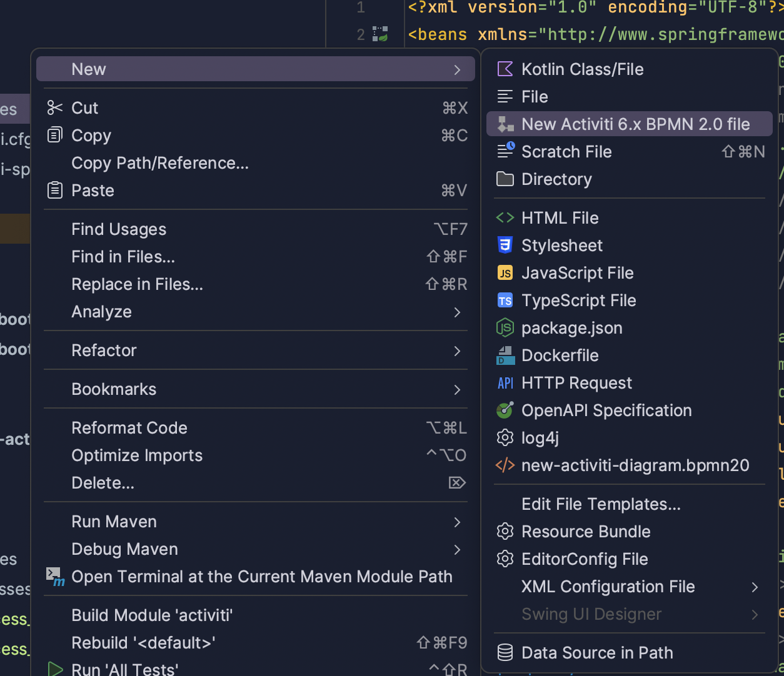This screenshot has width=784, height=676.
Task: Click the JavaScript File JS icon
Action: pyautogui.click(x=505, y=273)
